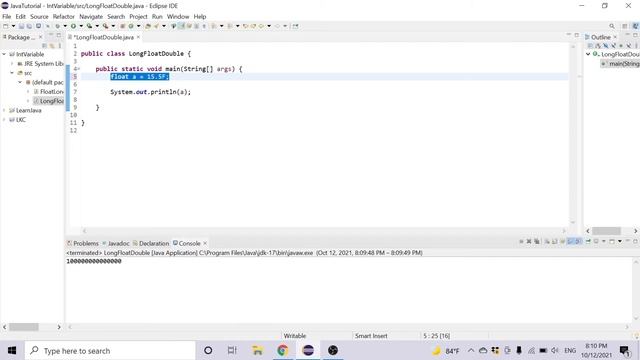Click Terminate icon in Console toolbar
This screenshot has width=640, height=360.
(x=521, y=242)
